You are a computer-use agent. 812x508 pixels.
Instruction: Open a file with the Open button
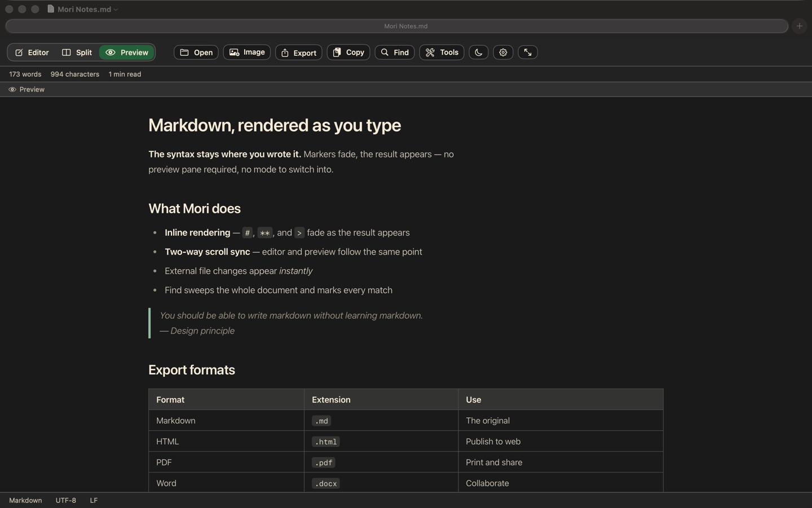(196, 52)
